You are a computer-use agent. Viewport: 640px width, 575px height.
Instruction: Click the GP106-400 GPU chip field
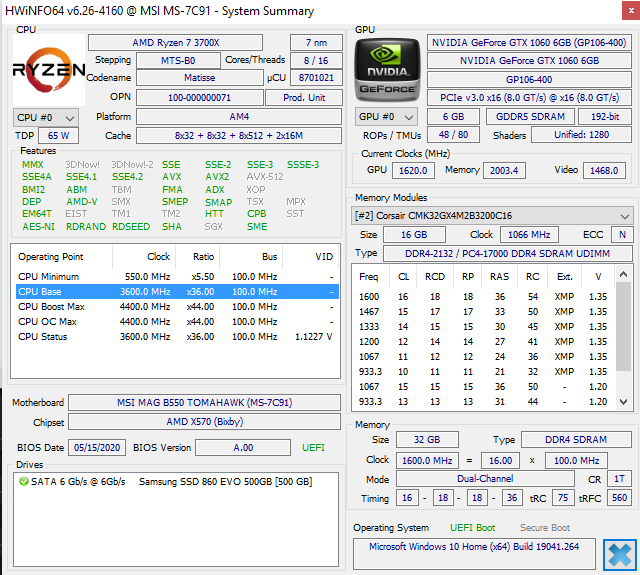click(x=529, y=80)
